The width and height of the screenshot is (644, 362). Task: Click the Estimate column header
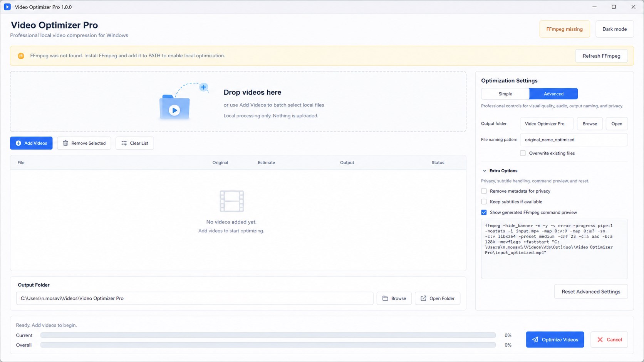pos(267,163)
